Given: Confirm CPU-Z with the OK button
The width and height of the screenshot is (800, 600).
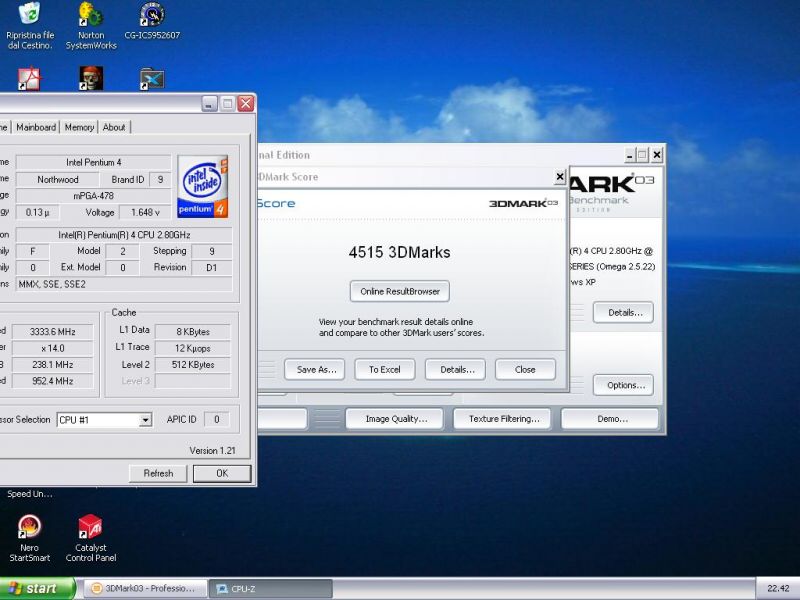Looking at the screenshot, I should click(222, 473).
